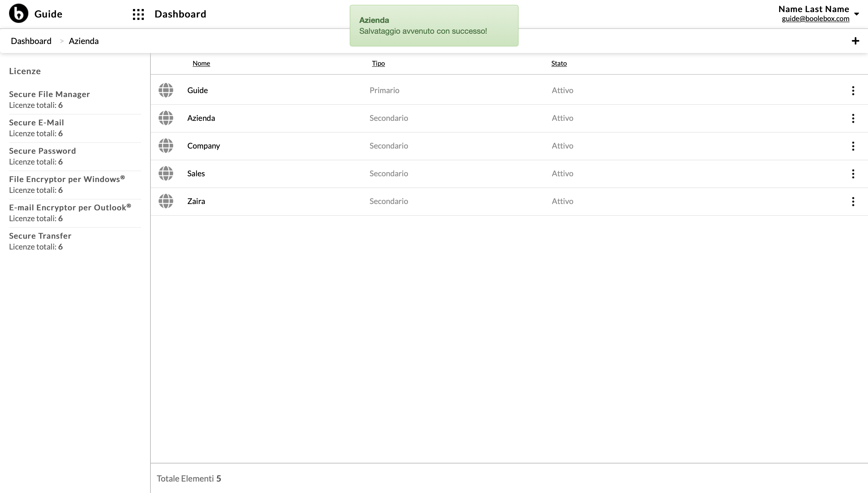Screen dimensions: 868x493
Task: Open three-dot menu for Azienda row
Action: [x=853, y=118]
